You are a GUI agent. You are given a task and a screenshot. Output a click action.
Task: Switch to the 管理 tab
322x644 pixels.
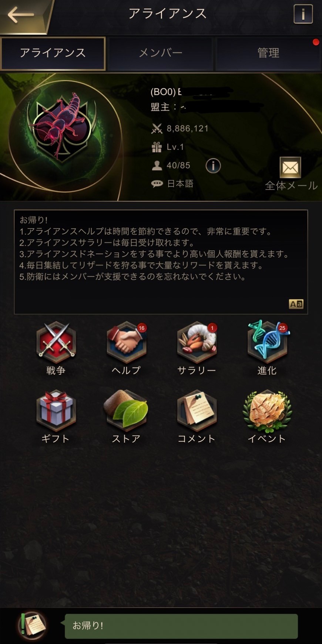[268, 53]
